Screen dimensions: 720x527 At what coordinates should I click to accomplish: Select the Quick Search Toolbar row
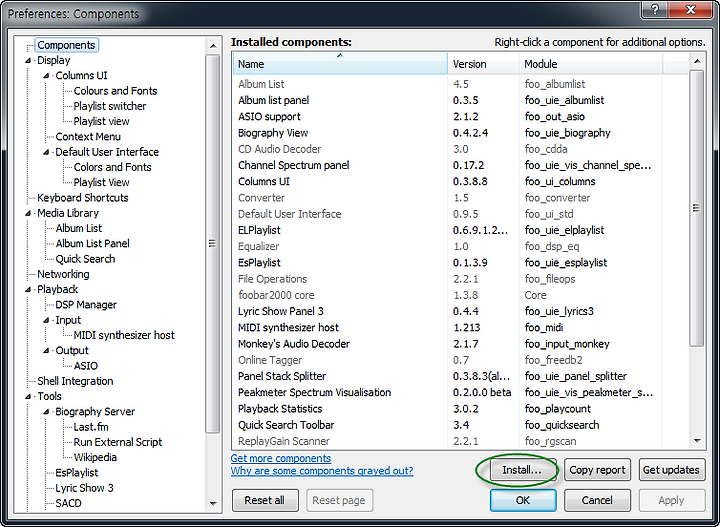(461, 425)
